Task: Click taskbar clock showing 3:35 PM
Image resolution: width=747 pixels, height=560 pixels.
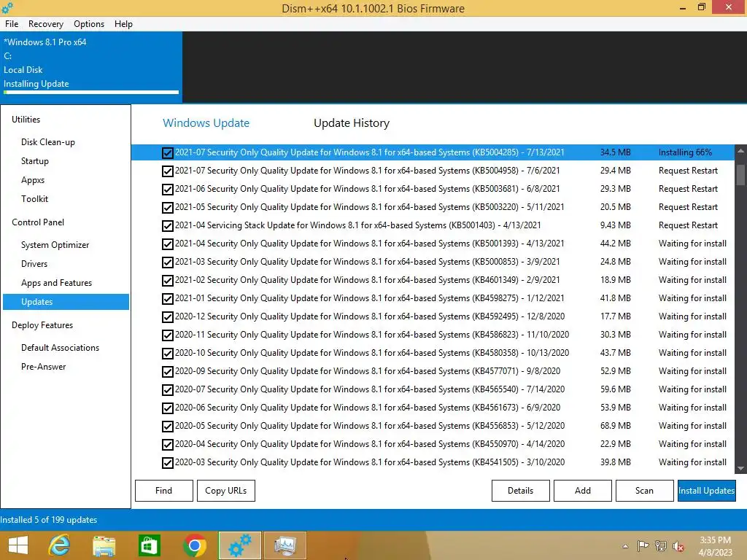Action: click(715, 546)
